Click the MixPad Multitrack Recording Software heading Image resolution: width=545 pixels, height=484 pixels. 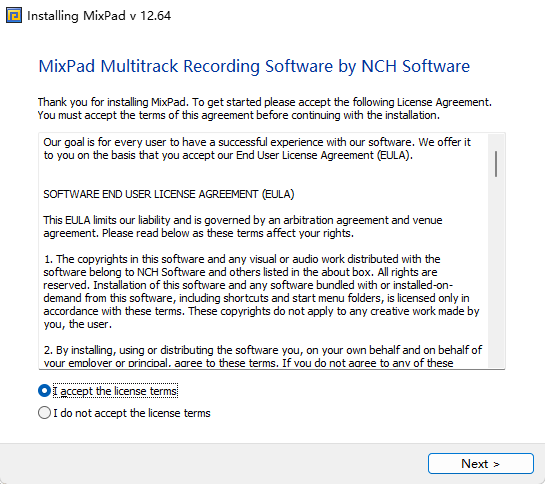[254, 66]
